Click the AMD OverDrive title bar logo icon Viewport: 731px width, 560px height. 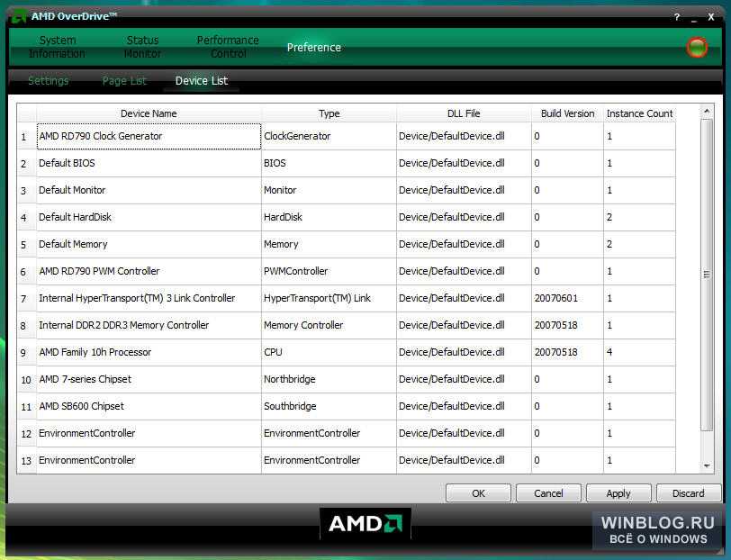pos(19,16)
